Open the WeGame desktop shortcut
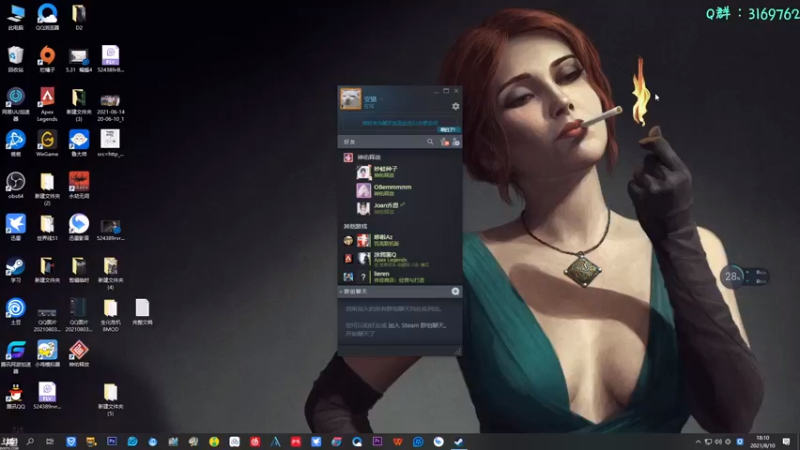800x450 pixels. point(47,143)
